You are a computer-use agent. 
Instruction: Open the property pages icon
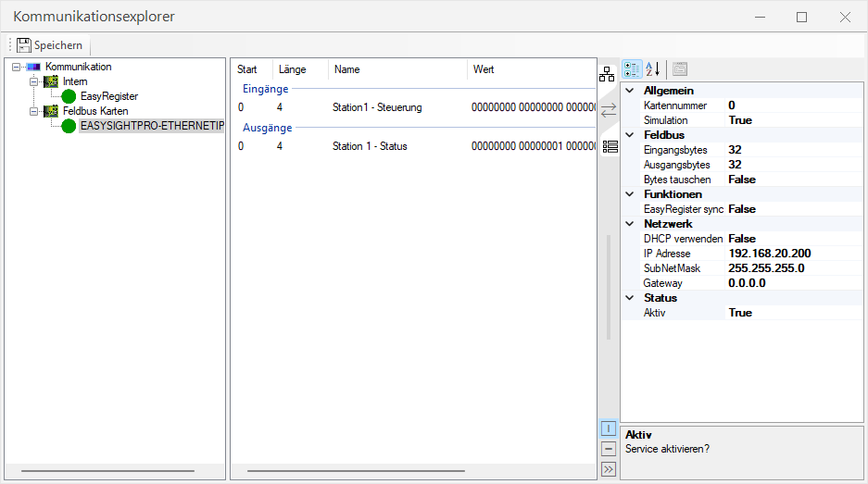pyautogui.click(x=679, y=69)
